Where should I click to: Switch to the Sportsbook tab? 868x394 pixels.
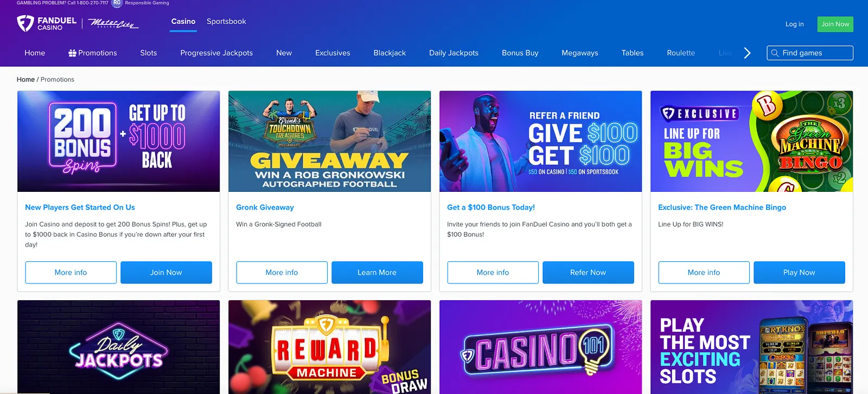coord(226,22)
